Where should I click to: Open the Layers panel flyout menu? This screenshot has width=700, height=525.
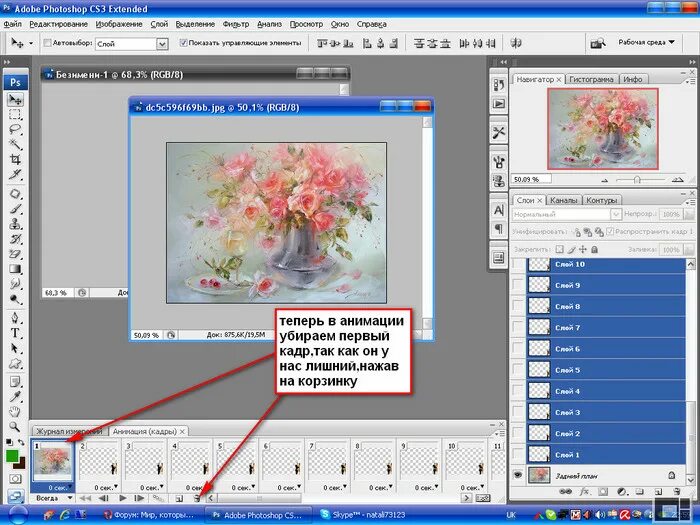click(x=691, y=202)
